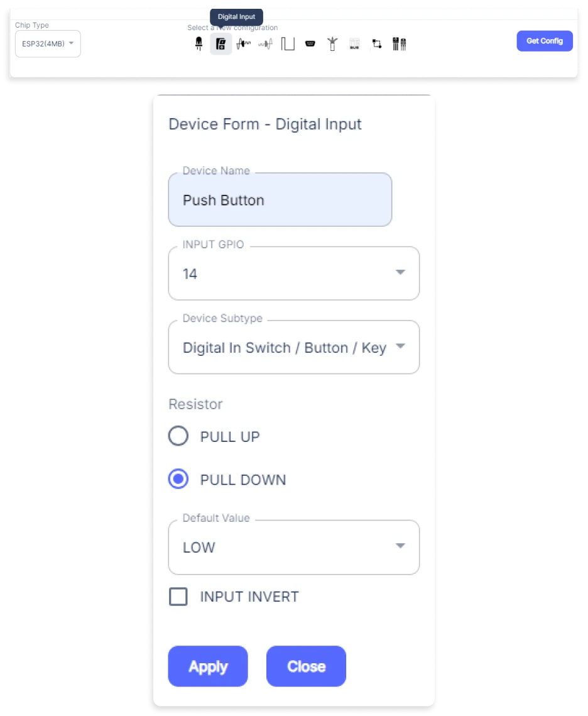Select the PULL UP resistor option
This screenshot has height=716, width=588.
click(x=179, y=436)
